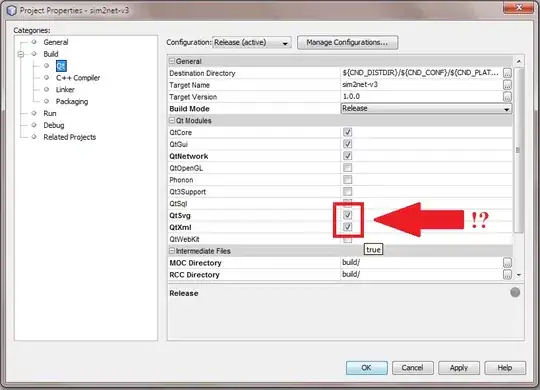Select the Build Mode property label

[x=189, y=109]
